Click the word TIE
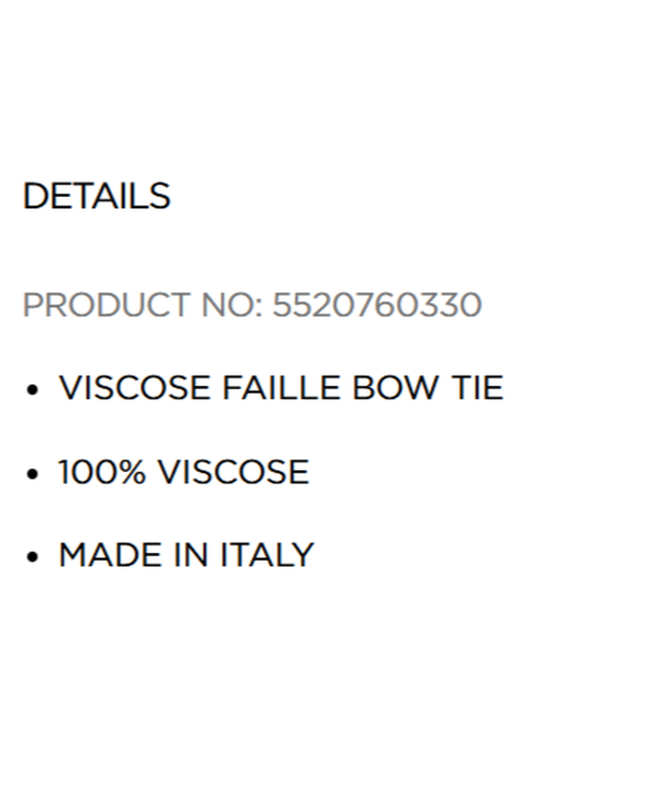 477,388
